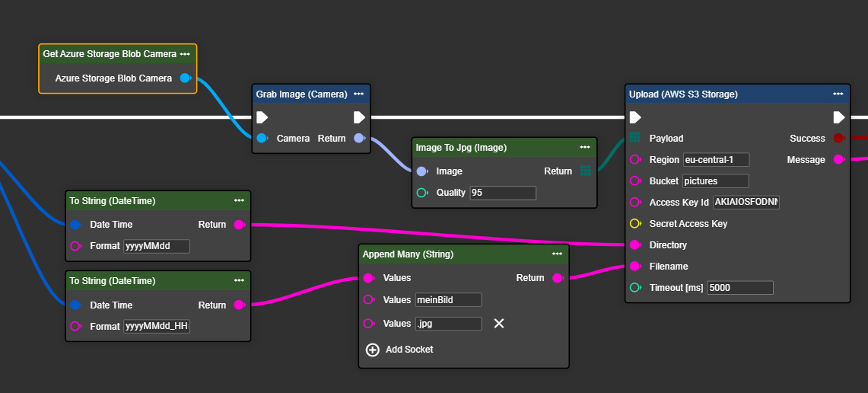Click Add Socket in Append Many node
The height and width of the screenshot is (393, 868).
pos(401,350)
